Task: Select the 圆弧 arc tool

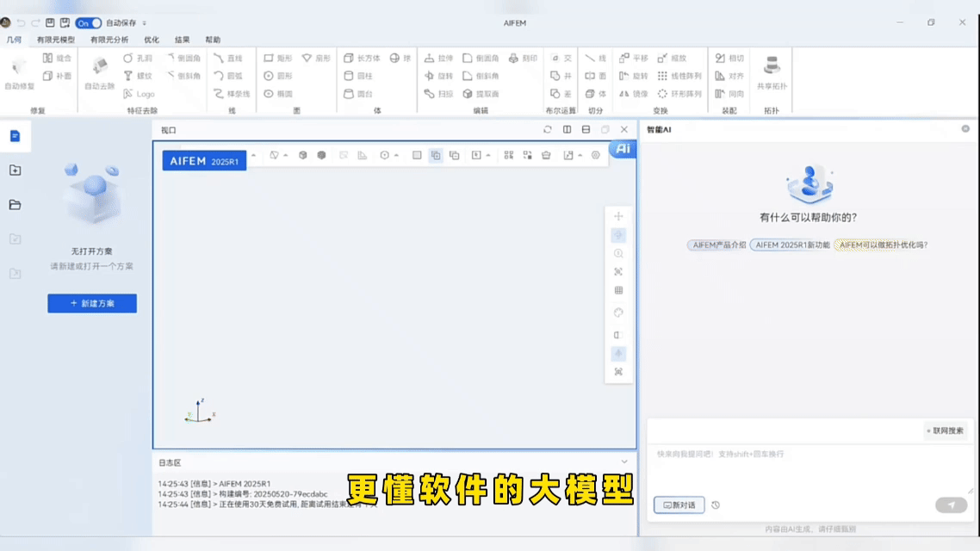Action: [x=228, y=77]
